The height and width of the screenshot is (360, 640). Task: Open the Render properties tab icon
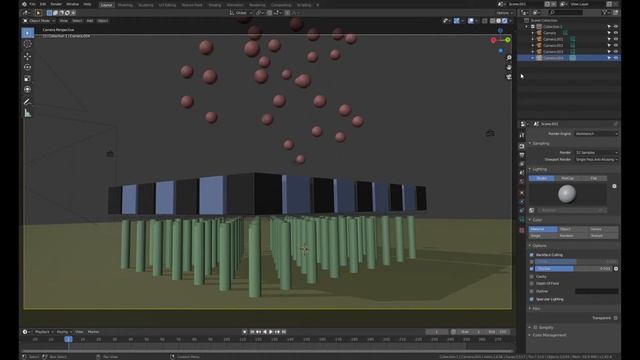(x=522, y=146)
